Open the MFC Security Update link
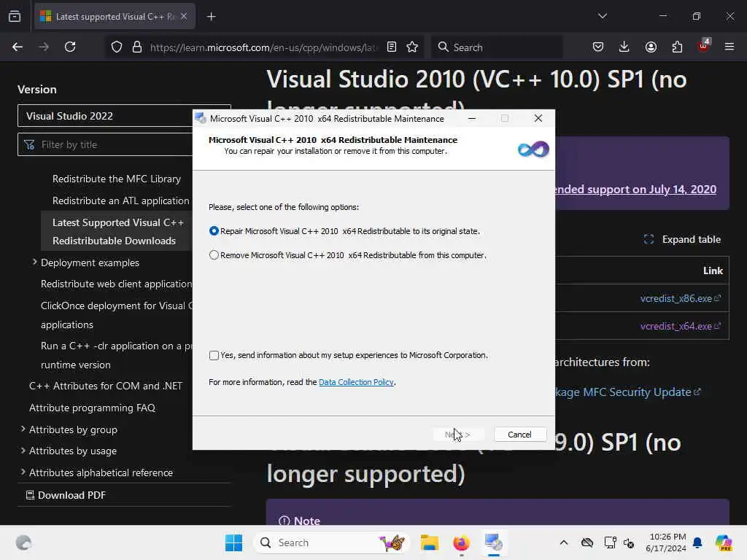This screenshot has height=560, width=747. (627, 392)
